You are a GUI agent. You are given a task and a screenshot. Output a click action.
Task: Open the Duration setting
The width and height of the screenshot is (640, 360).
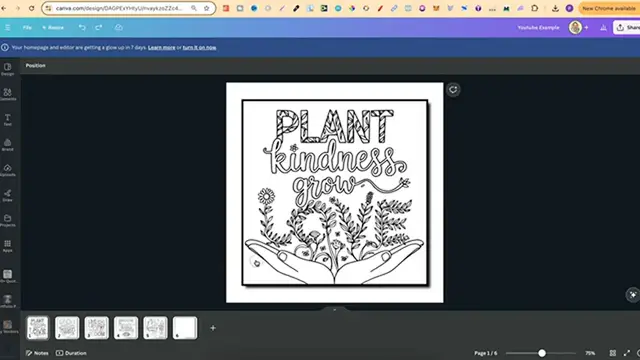[x=71, y=353]
